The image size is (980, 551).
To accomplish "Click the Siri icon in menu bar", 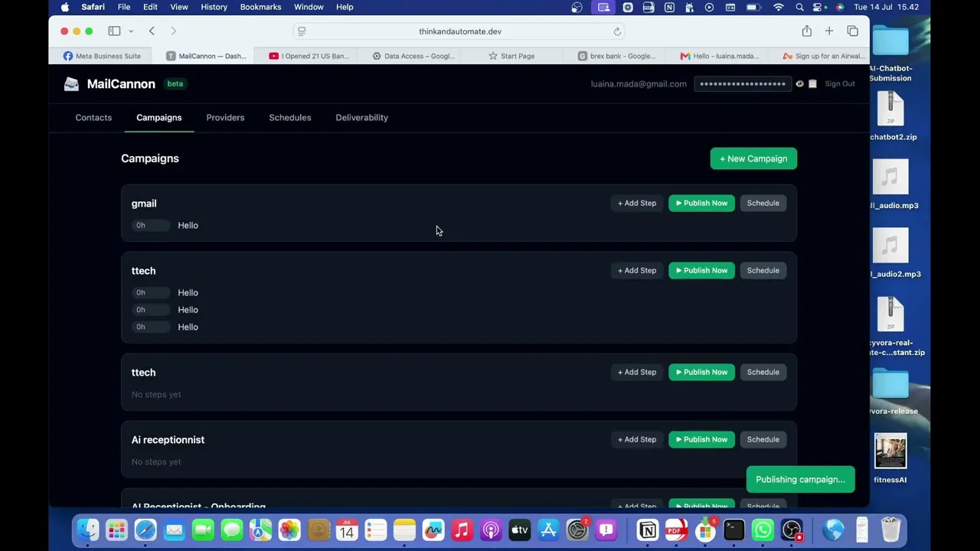I will click(x=840, y=7).
